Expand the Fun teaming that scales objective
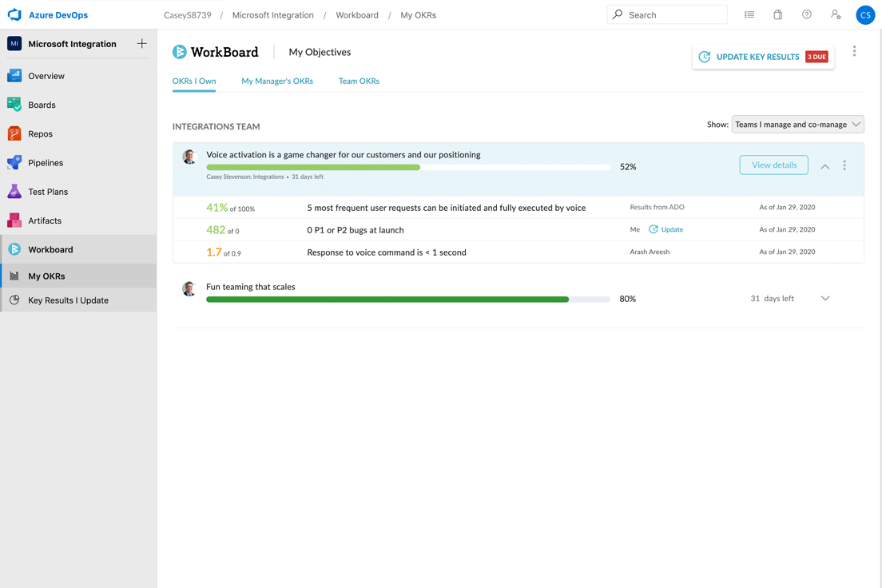Image resolution: width=882 pixels, height=588 pixels. (824, 297)
